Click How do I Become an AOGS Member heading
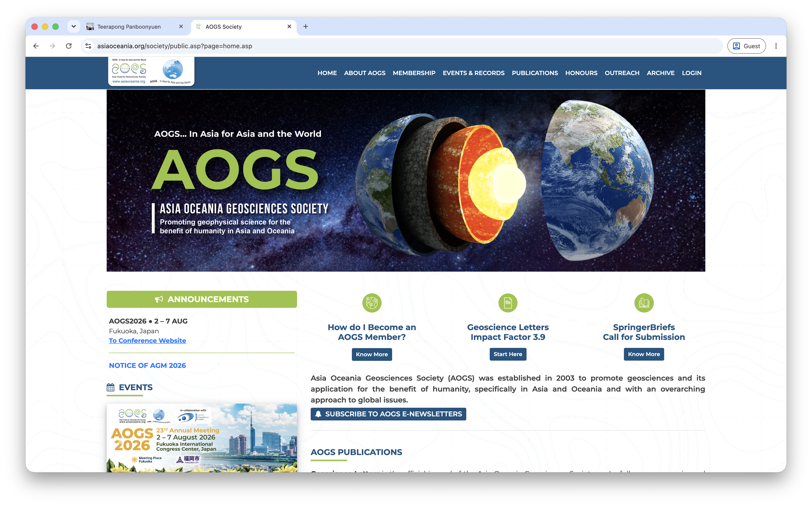 tap(372, 332)
